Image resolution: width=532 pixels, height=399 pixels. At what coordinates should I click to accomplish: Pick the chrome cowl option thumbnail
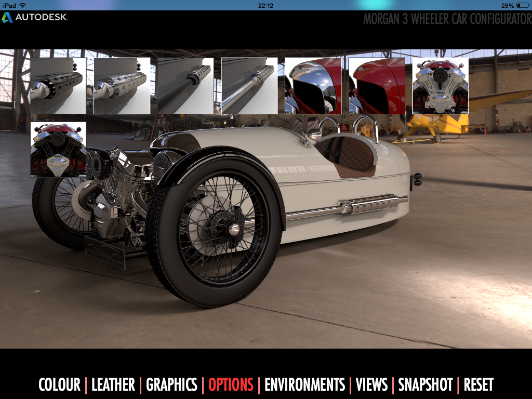click(313, 86)
